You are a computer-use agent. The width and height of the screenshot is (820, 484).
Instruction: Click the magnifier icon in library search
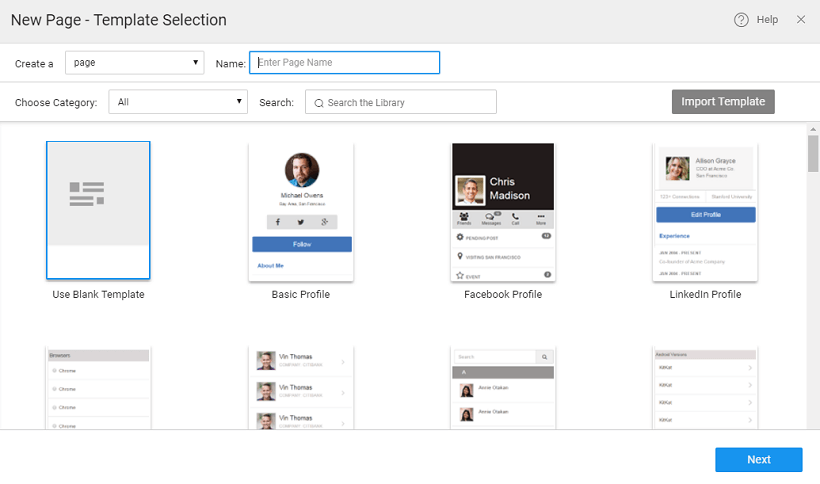[x=318, y=103]
